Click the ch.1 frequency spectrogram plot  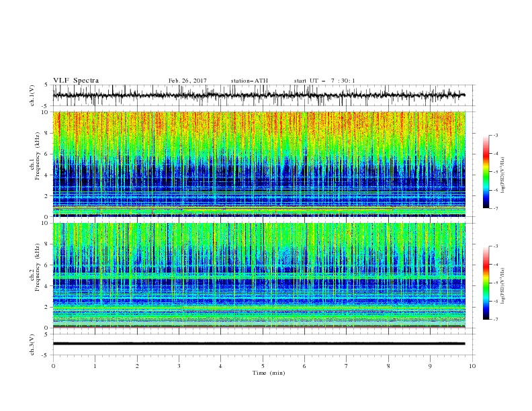click(x=259, y=164)
